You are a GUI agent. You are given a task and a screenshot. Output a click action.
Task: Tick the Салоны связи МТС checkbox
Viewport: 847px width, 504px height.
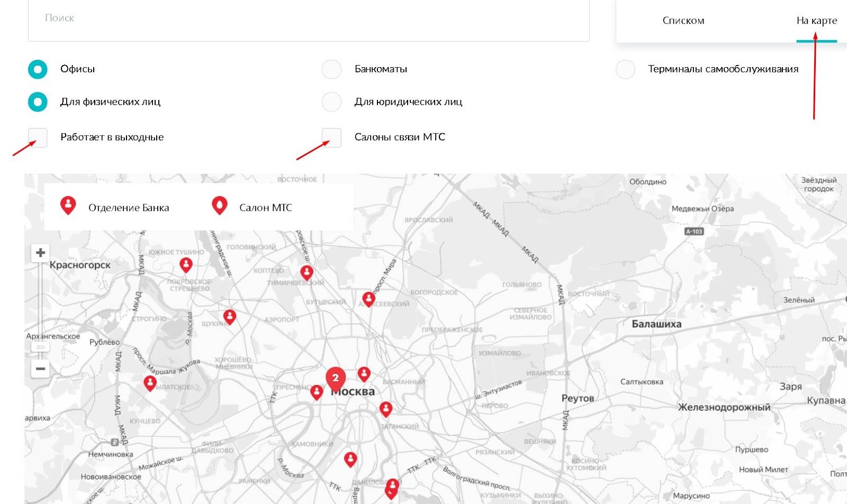click(332, 138)
